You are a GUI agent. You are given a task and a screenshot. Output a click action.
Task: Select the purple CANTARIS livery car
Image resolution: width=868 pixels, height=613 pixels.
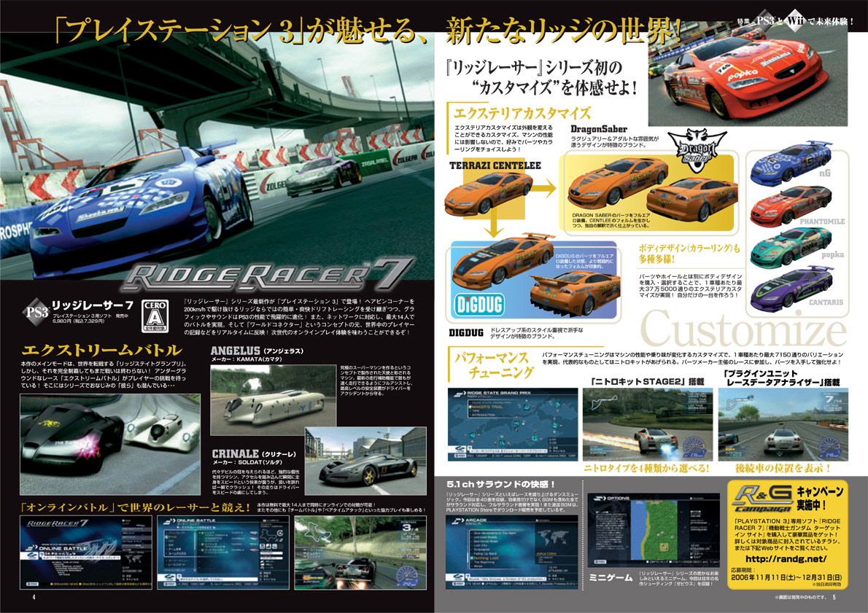791,288
